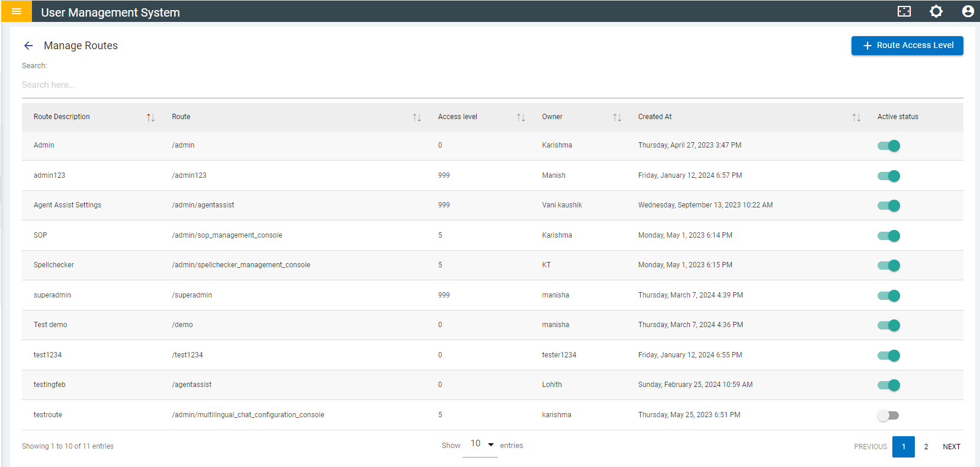This screenshot has height=467, width=980.
Task: Sort by Access level arrows
Action: [x=520, y=117]
